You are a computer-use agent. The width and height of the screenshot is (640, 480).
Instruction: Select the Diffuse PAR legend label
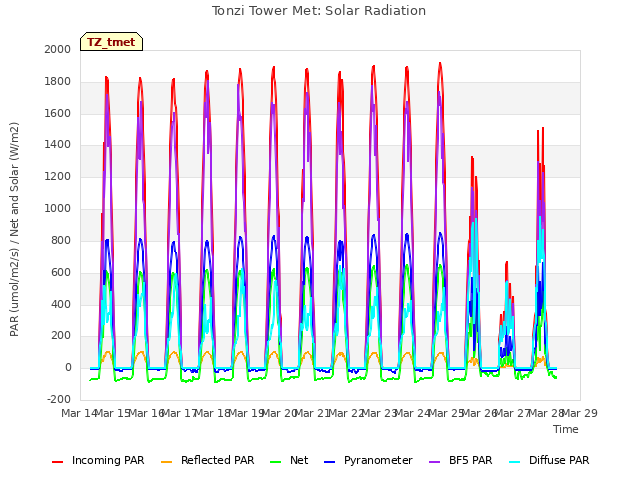point(559,460)
